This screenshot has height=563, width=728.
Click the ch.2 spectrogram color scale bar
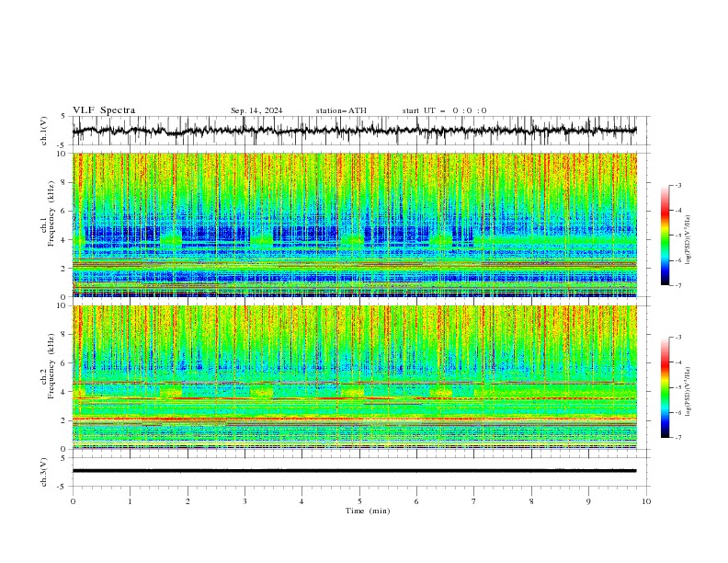[x=665, y=387]
